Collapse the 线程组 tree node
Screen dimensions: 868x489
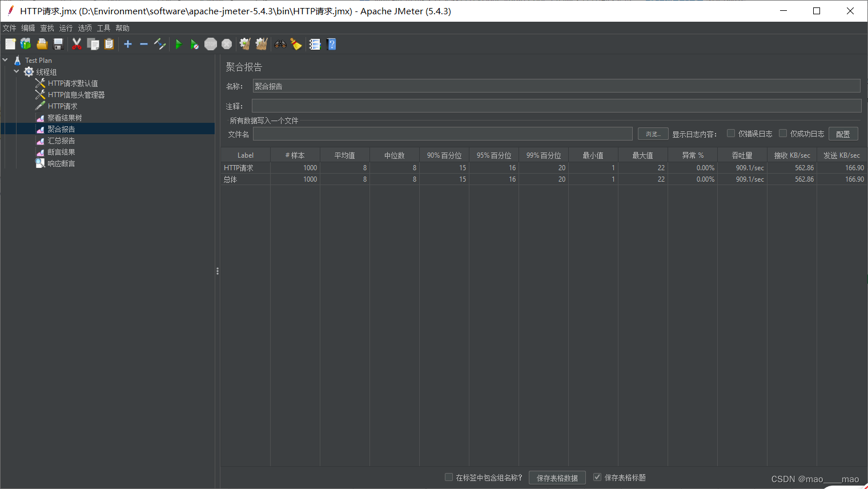tap(17, 71)
